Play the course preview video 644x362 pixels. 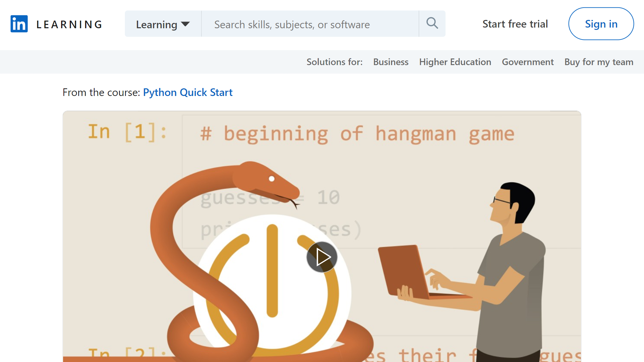(322, 257)
